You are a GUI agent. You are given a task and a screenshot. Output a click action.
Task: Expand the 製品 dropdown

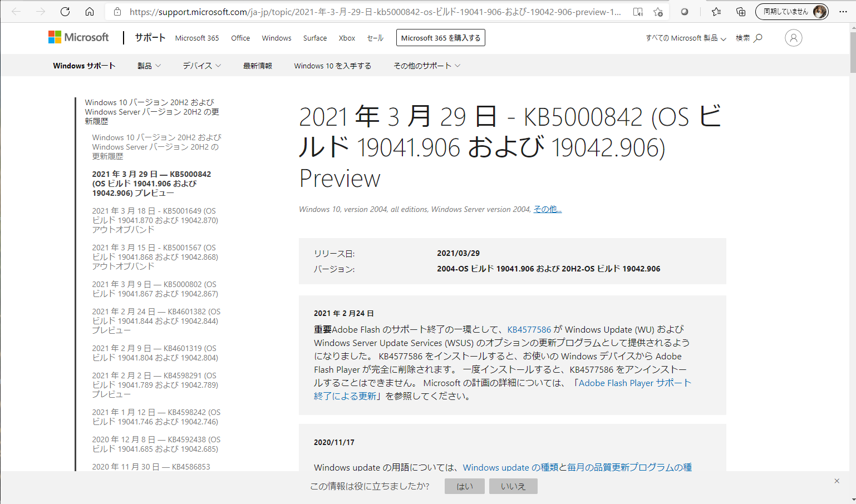(149, 66)
